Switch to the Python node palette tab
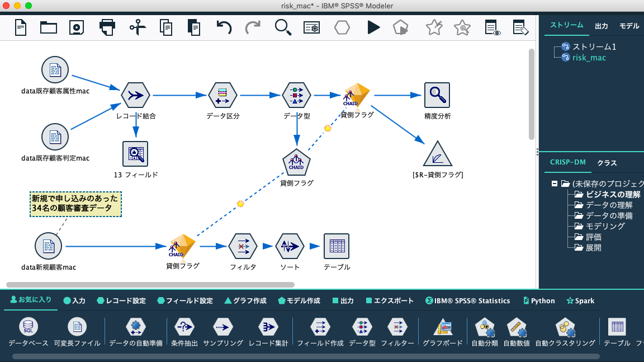Screen dimensions: 644x362 coord(538,300)
